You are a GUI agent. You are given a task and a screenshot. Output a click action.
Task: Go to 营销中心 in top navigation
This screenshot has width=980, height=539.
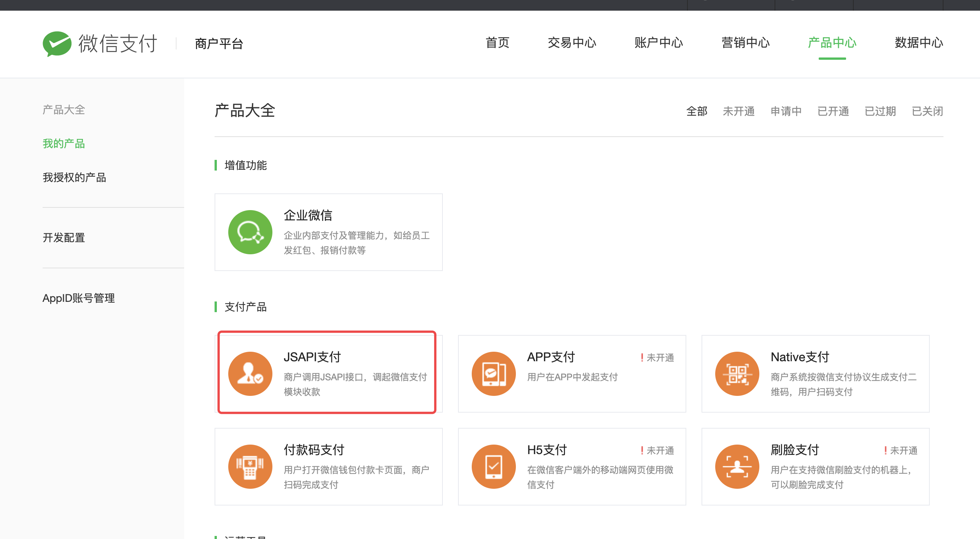(745, 43)
